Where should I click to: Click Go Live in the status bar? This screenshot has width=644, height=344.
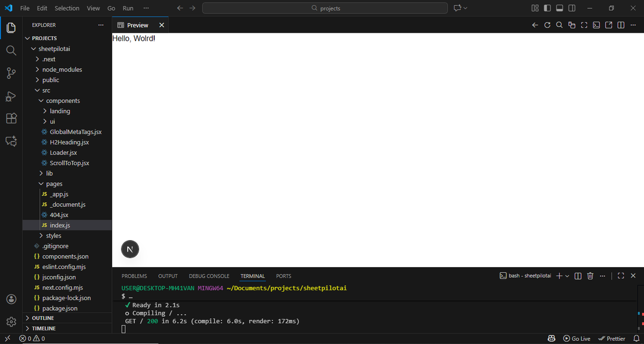(x=577, y=339)
